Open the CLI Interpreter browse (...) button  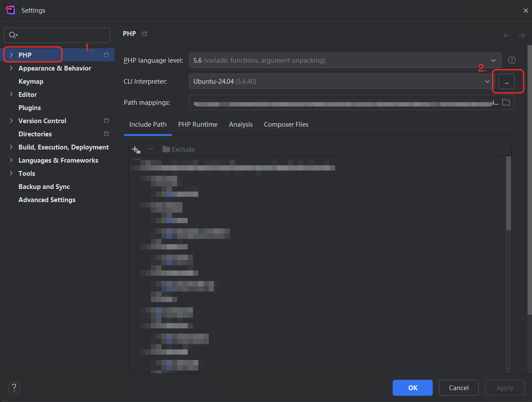coord(507,82)
